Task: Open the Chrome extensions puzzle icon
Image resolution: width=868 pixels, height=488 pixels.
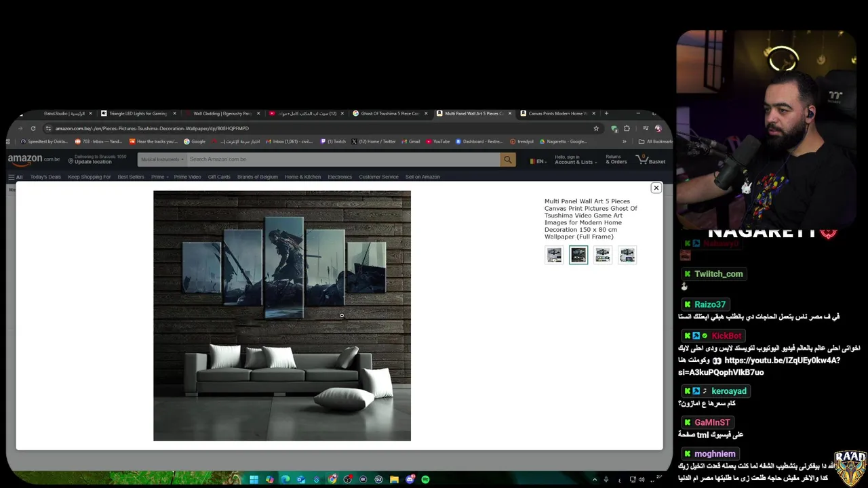Action: click(x=627, y=128)
